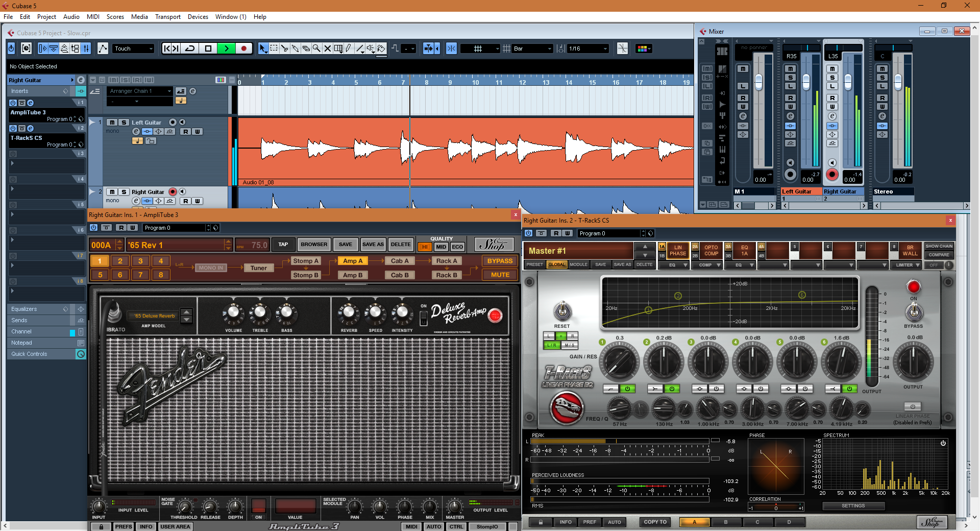This screenshot has height=531, width=980.
Task: Click SHOW CHAIN button in T-RackS
Action: (x=939, y=246)
